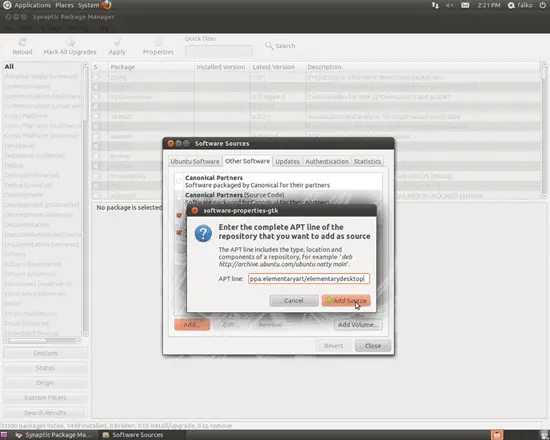
Task: Enable the Canonical Partners checkbox
Action: (x=179, y=181)
